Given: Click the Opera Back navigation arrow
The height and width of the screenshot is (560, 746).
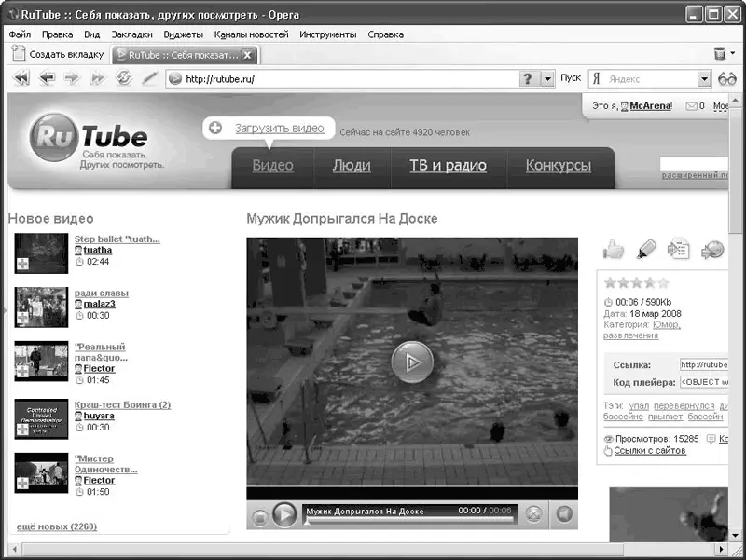Looking at the screenshot, I should (46, 79).
